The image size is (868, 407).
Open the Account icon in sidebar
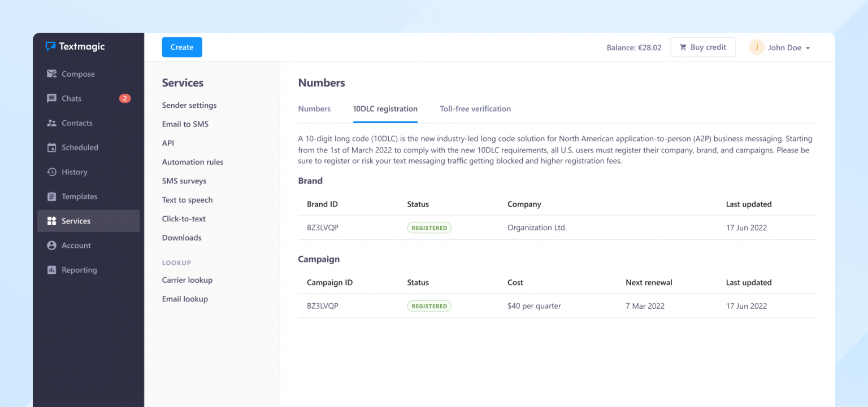(52, 246)
